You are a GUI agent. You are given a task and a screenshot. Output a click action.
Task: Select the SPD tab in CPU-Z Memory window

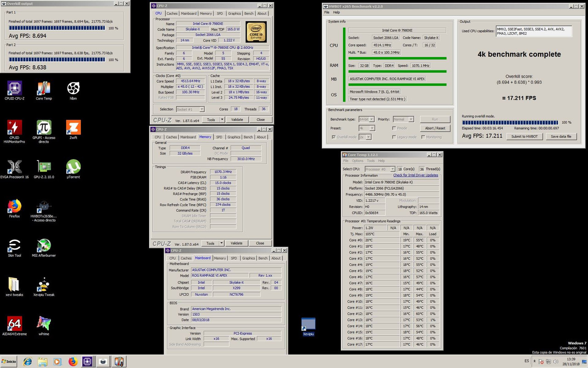219,137
